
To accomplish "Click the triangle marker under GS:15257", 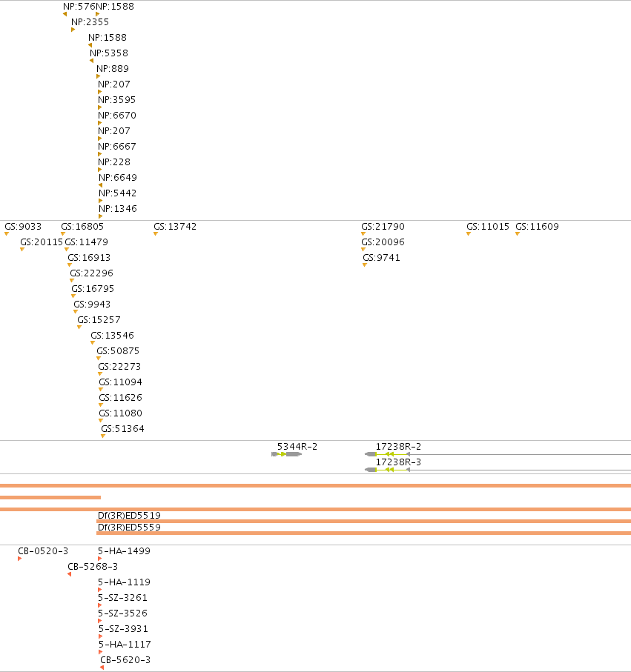I will 79,327.
